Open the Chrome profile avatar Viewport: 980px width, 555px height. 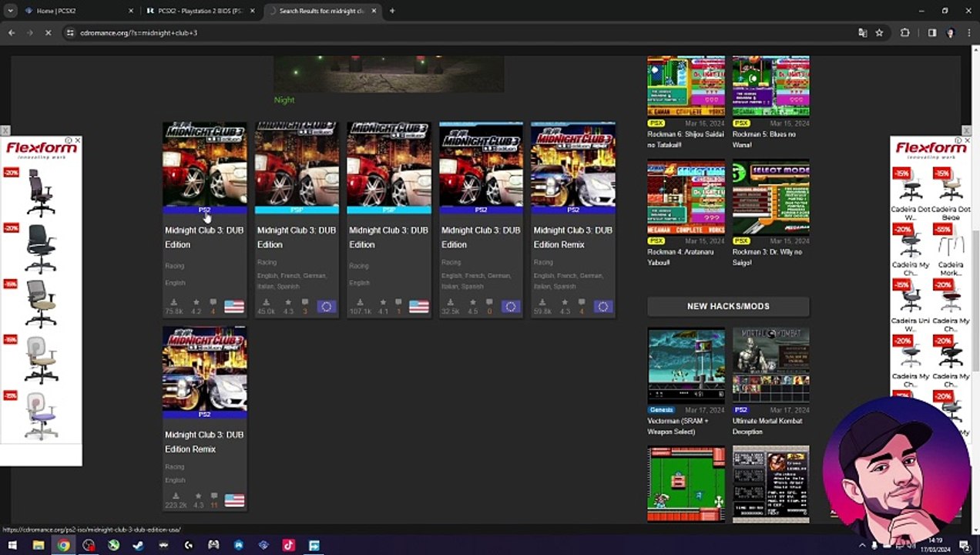[x=950, y=33]
